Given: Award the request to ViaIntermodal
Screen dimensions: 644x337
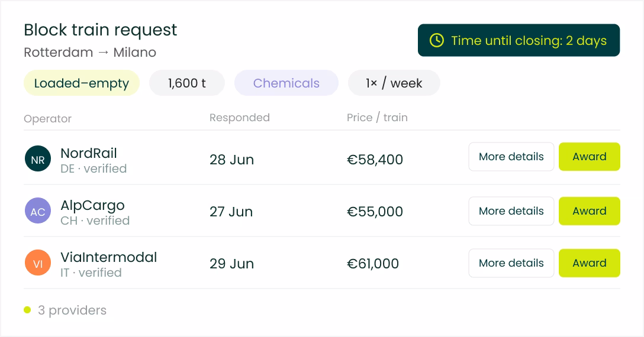Looking at the screenshot, I should pyautogui.click(x=590, y=263).
